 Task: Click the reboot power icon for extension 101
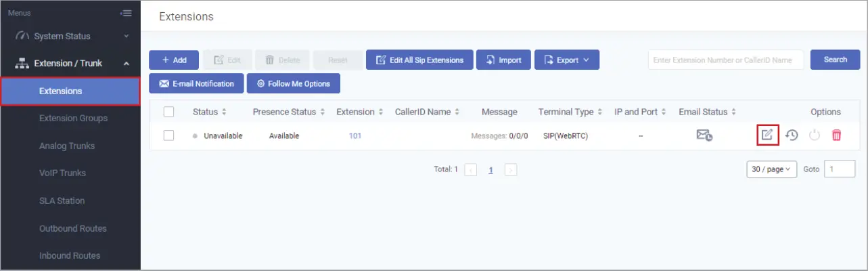click(x=815, y=135)
